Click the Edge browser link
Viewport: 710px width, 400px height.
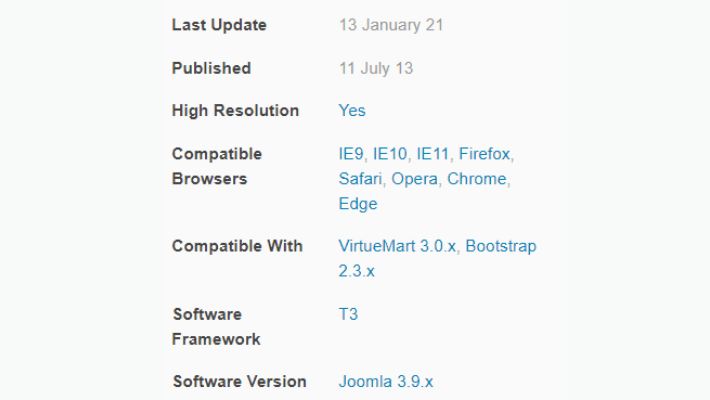[x=358, y=204]
